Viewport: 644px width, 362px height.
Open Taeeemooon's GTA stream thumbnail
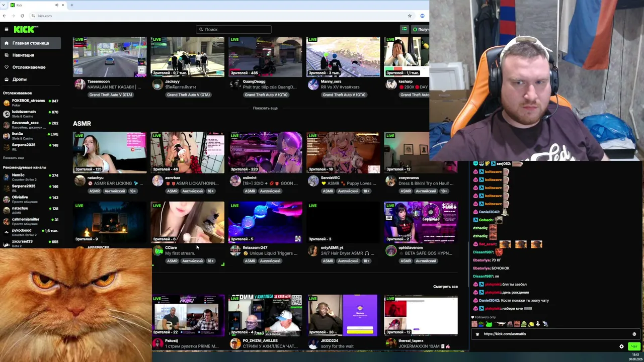tap(110, 57)
